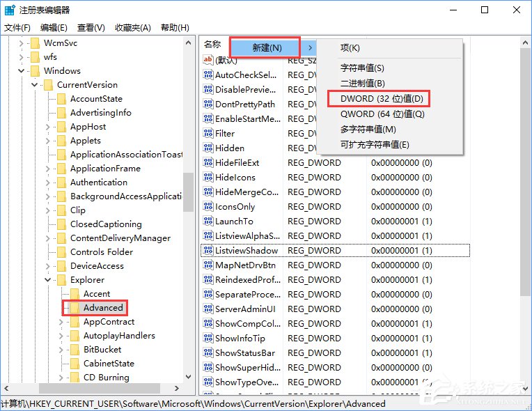The height and width of the screenshot is (411, 532).
Task: Click the 新建(N) context menu item
Action: 265,48
